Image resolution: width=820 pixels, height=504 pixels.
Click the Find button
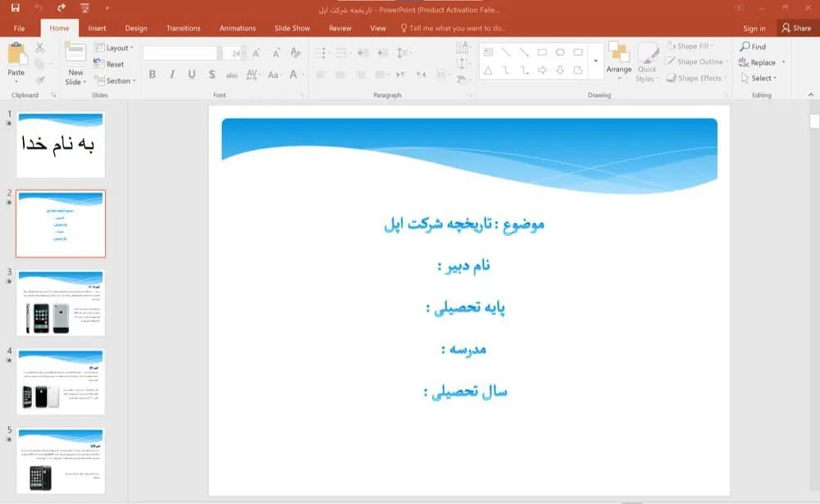pyautogui.click(x=753, y=47)
